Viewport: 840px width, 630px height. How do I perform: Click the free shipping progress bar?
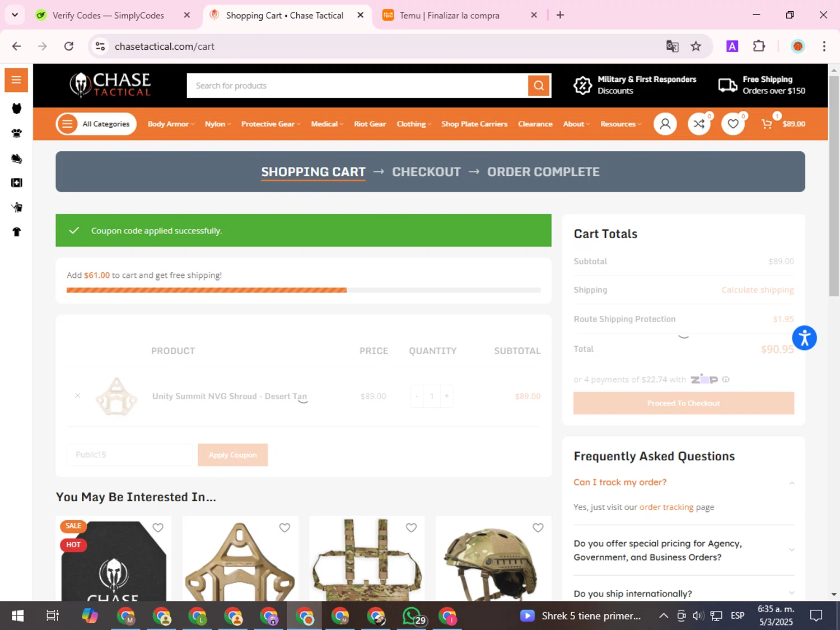click(303, 290)
